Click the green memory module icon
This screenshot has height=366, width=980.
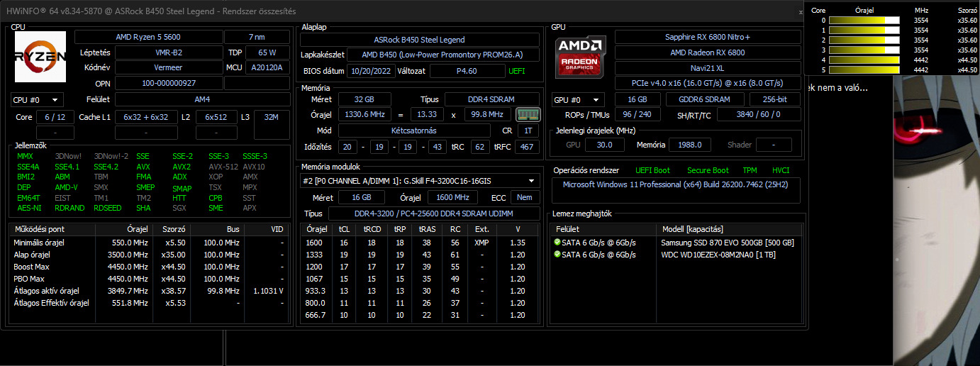[527, 114]
